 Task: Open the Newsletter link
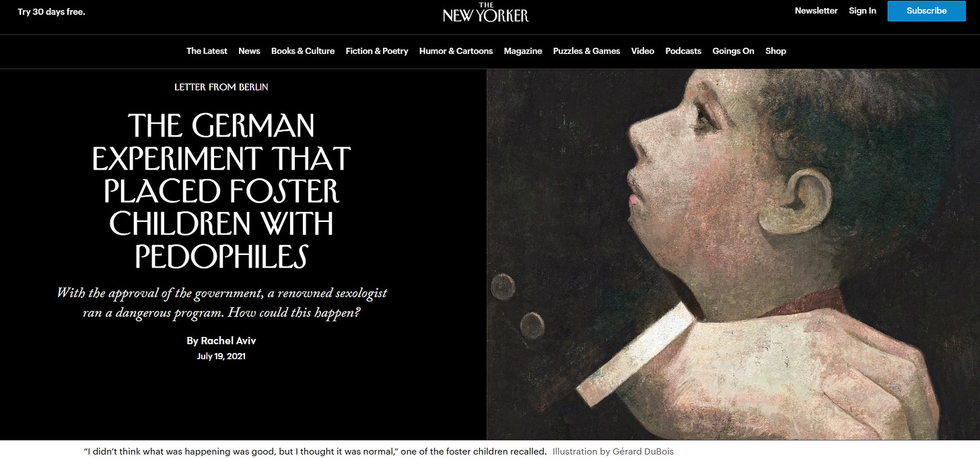816,11
